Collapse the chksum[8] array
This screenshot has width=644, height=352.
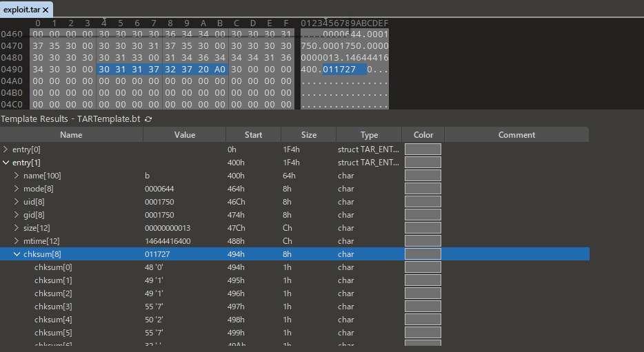point(17,254)
